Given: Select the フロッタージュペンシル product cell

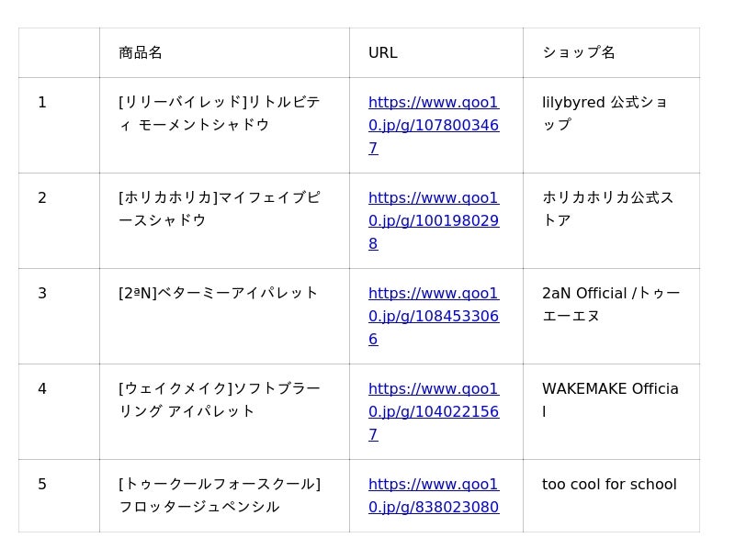Looking at the screenshot, I should 224,496.
